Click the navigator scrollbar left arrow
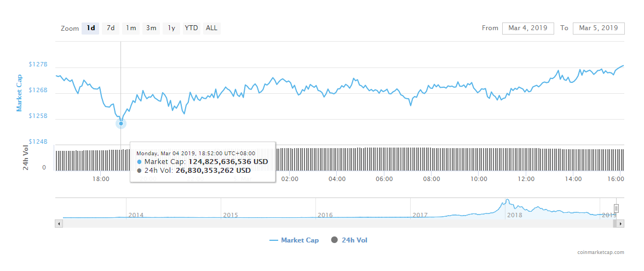 coord(58,224)
